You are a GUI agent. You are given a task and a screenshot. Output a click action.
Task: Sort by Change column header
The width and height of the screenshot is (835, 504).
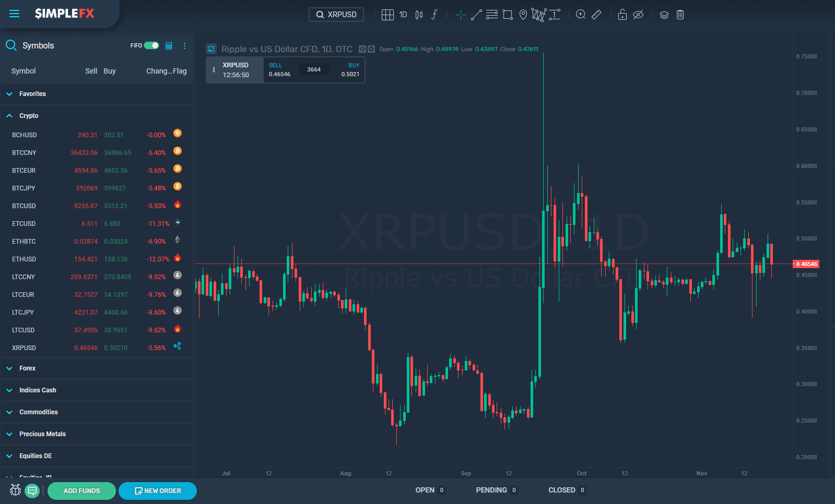coord(159,71)
